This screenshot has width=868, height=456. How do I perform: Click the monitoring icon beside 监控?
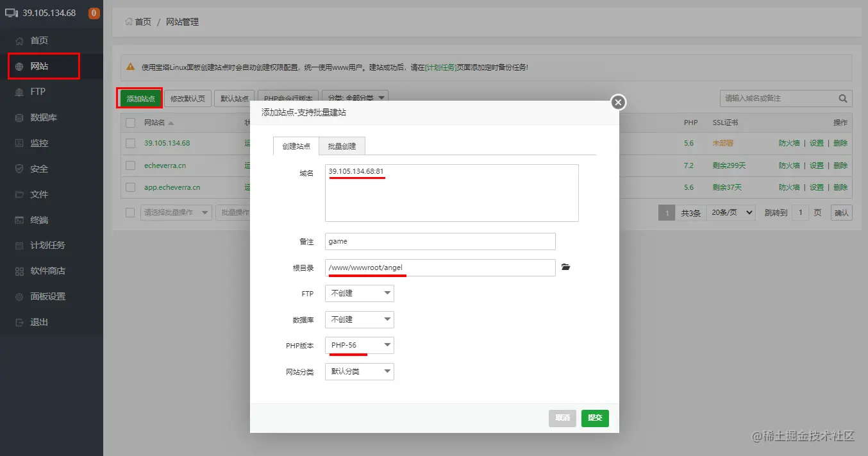[19, 143]
